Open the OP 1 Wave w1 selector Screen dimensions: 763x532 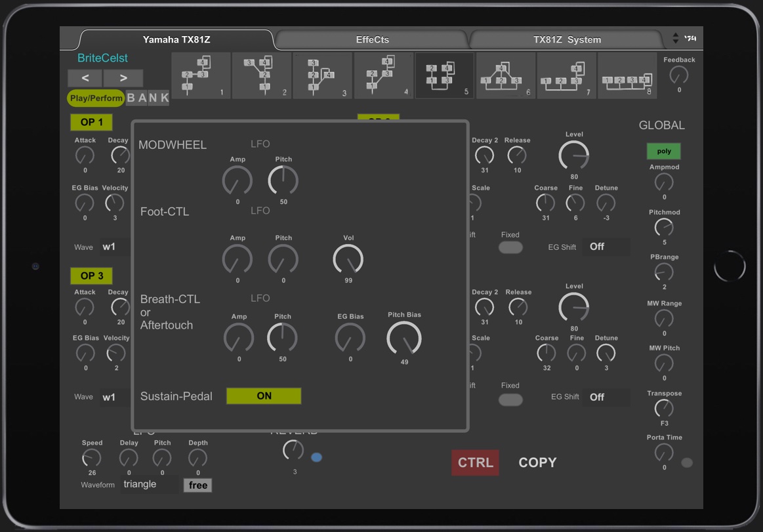[x=115, y=247]
